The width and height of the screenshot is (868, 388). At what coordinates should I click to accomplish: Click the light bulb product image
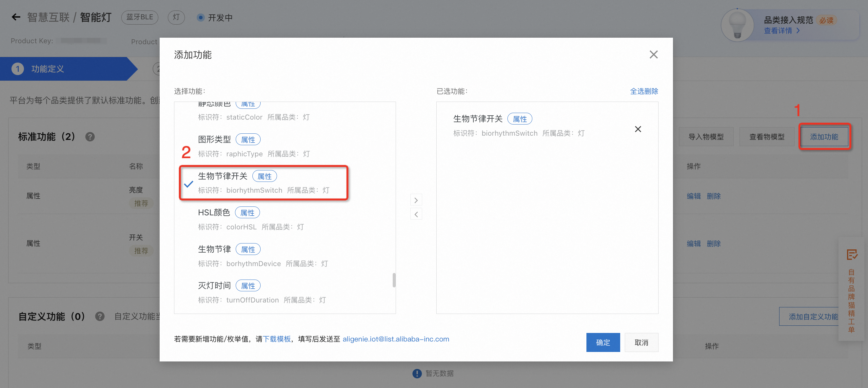coord(737,26)
